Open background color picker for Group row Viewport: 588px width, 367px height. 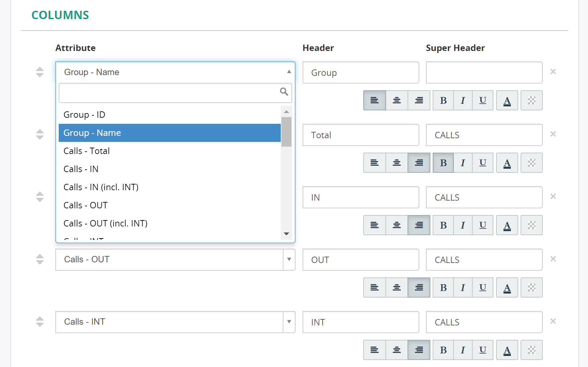(x=532, y=100)
